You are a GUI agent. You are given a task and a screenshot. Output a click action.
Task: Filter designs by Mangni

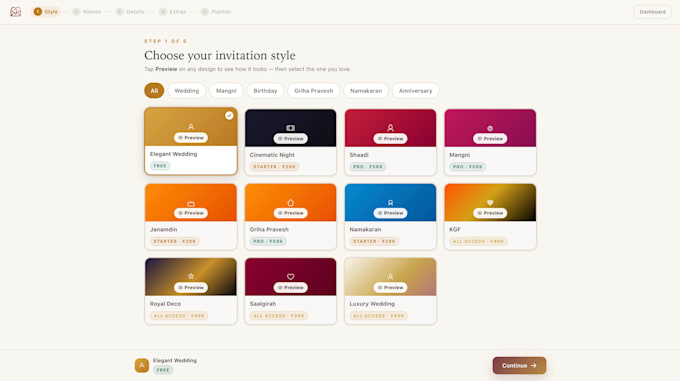click(x=226, y=91)
